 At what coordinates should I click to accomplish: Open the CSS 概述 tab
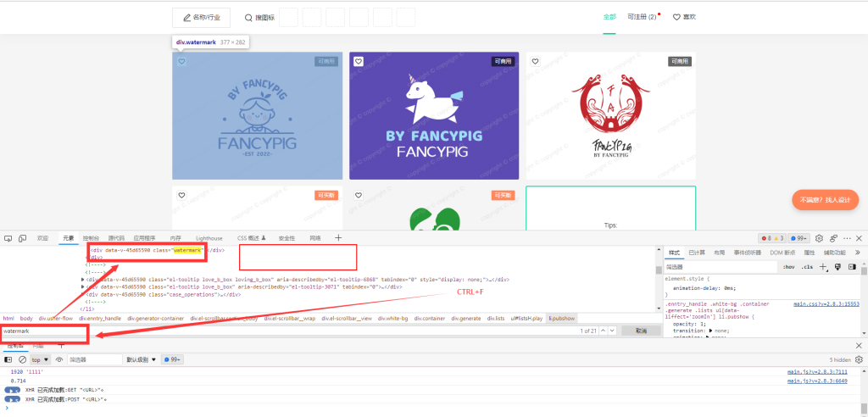tap(252, 238)
